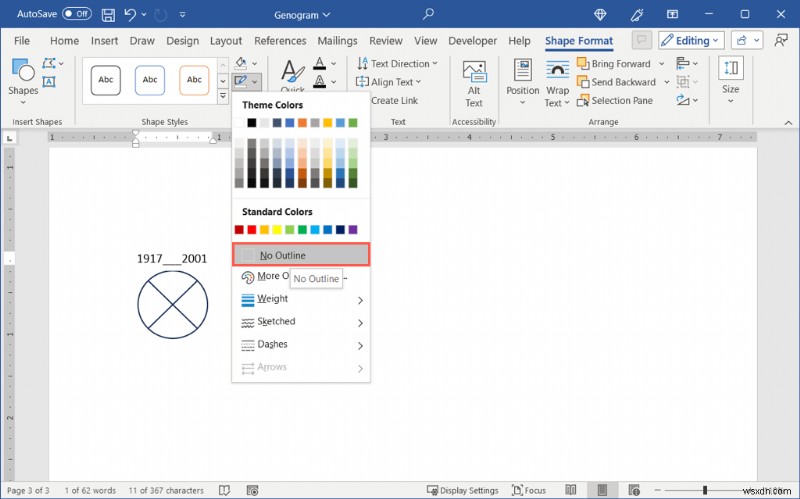This screenshot has height=499, width=800.
Task: Switch to the Developer tab
Action: click(x=472, y=41)
